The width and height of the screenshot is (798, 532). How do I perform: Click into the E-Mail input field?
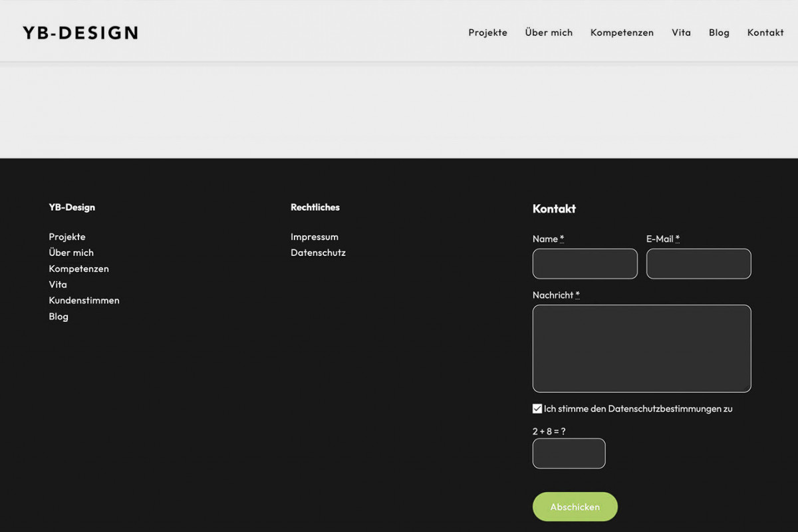pyautogui.click(x=698, y=264)
